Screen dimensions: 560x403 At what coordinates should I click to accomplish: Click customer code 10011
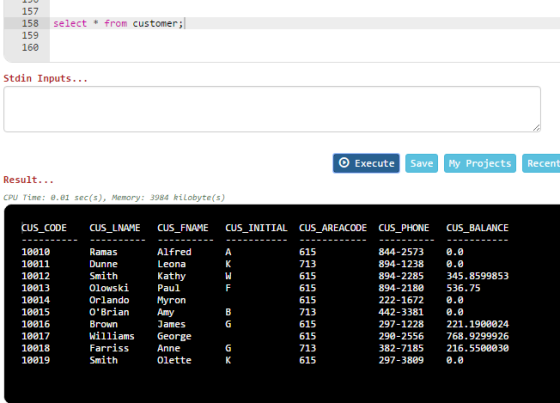(36, 264)
